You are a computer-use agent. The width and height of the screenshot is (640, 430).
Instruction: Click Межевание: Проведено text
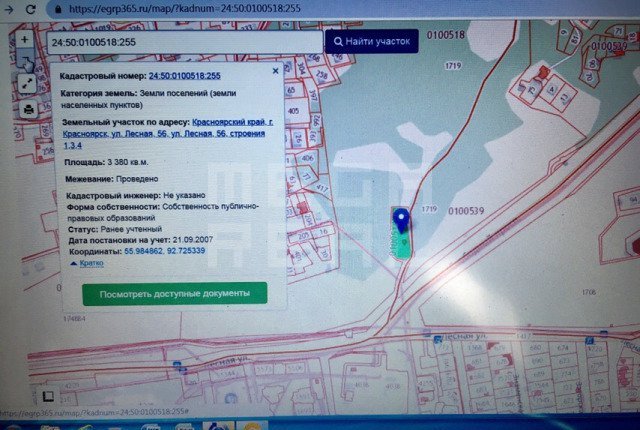tap(112, 179)
